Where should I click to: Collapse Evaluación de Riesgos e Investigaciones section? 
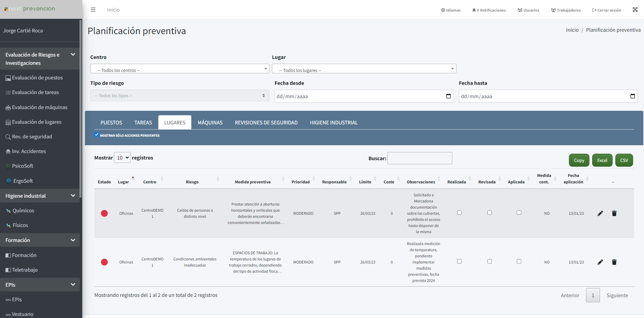pos(40,59)
